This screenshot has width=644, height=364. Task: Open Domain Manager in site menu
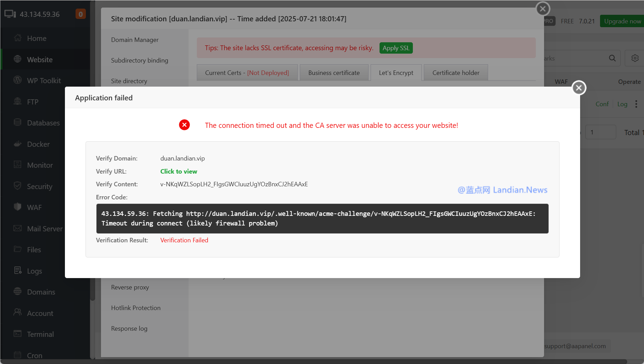(135, 40)
